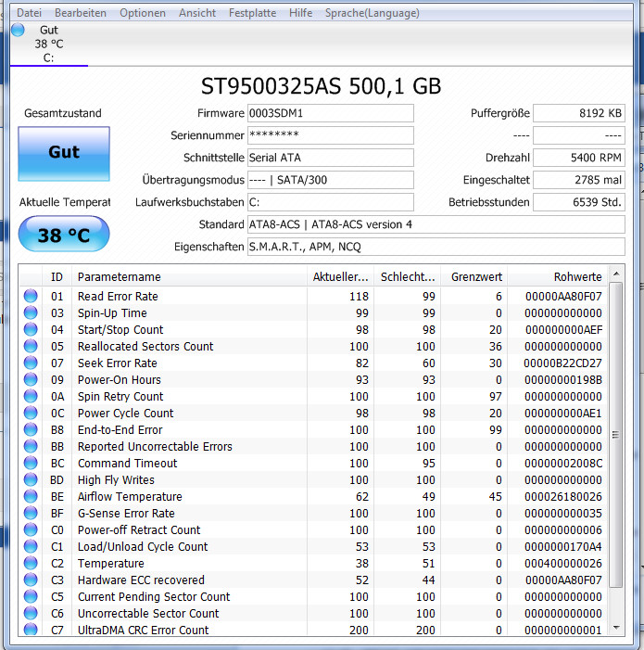The image size is (644, 650).
Task: Click raw value 00000B22CD27
Action: coord(562,363)
